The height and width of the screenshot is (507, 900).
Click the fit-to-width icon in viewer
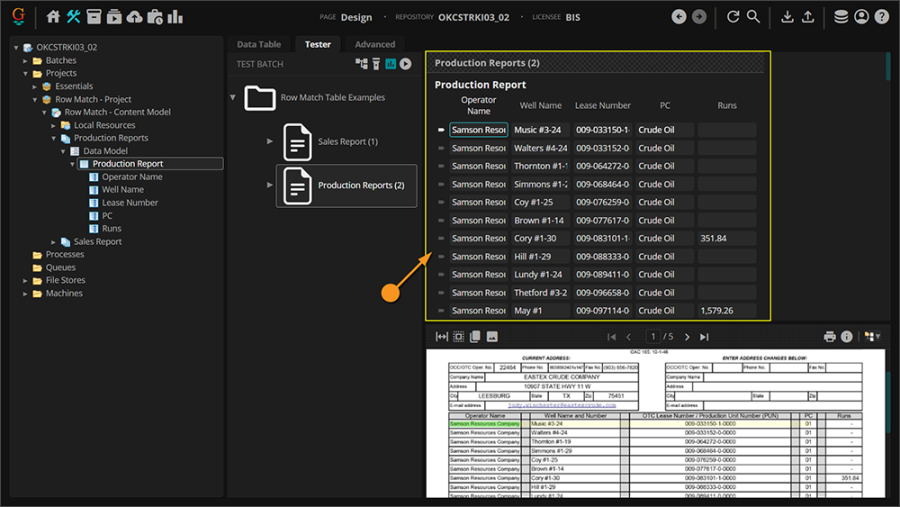tap(442, 337)
